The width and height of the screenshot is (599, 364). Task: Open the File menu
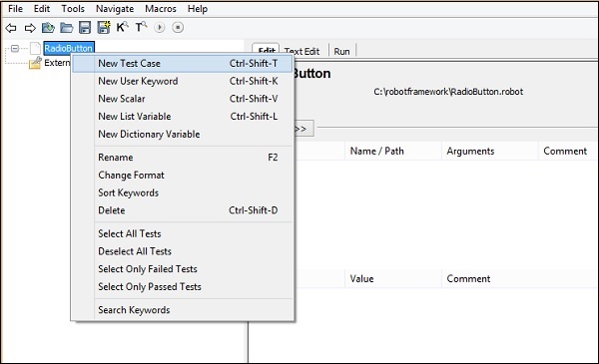click(x=15, y=8)
